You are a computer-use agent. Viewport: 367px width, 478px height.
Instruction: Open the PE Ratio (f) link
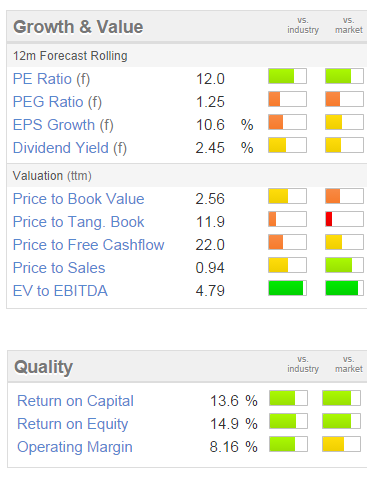(x=51, y=79)
